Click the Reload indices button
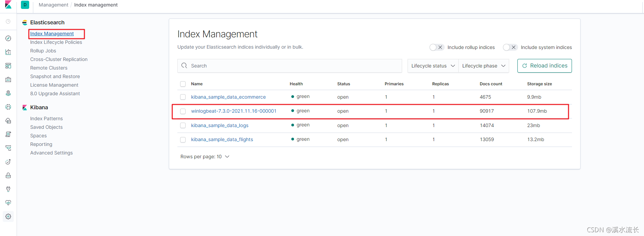This screenshot has height=236, width=644. (x=545, y=66)
